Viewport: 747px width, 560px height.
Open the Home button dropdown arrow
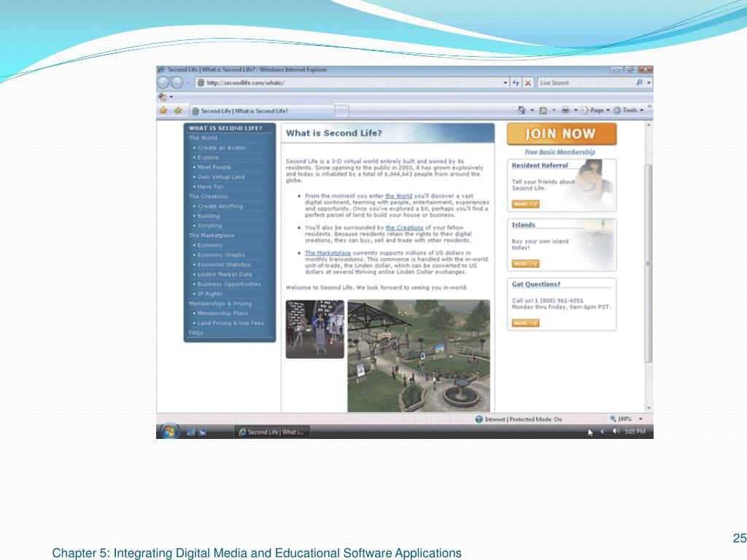pos(532,111)
